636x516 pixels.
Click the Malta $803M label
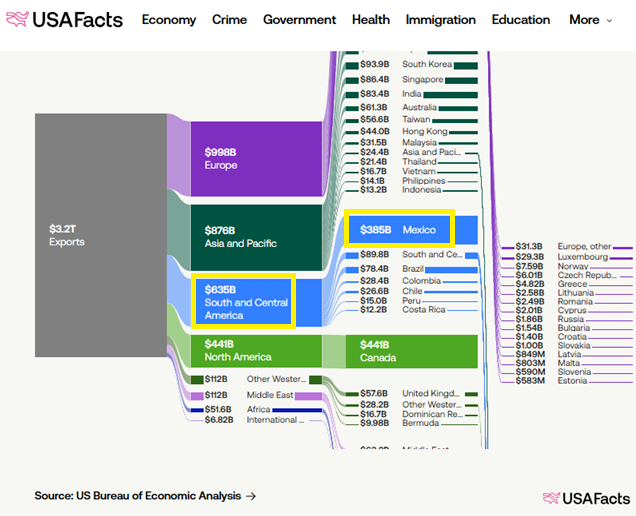[548, 363]
